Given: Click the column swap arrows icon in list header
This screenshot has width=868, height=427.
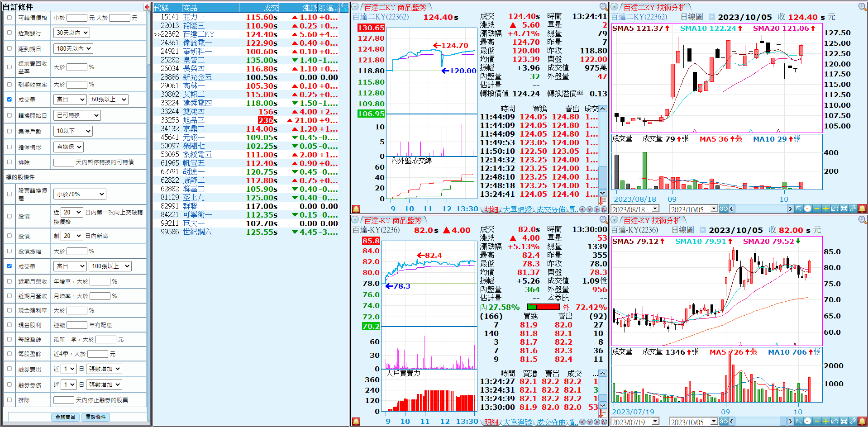Looking at the screenshot, I should pos(344,7).
